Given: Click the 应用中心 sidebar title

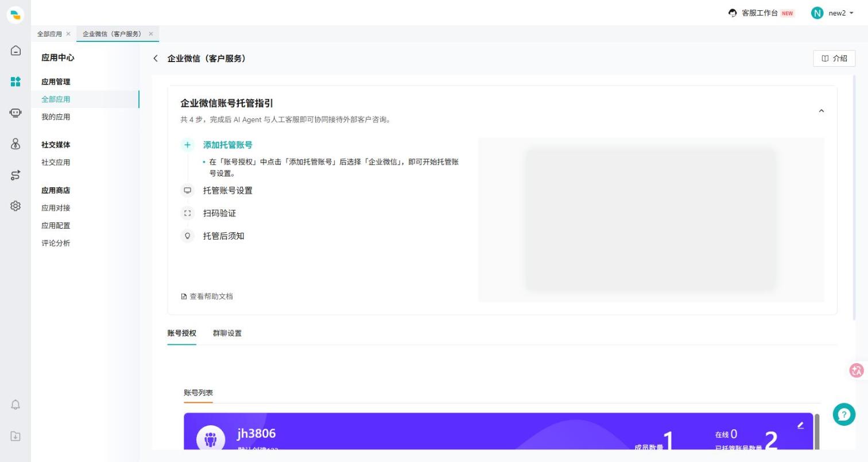Looking at the screenshot, I should point(57,57).
